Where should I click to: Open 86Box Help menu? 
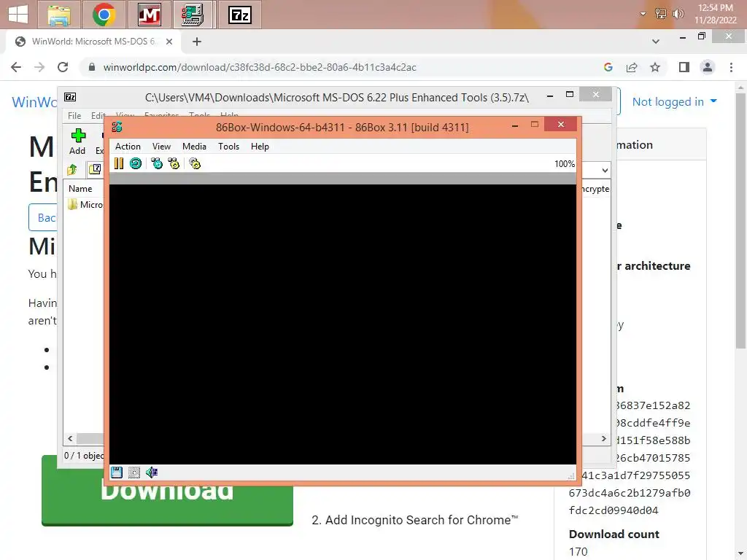tap(260, 147)
